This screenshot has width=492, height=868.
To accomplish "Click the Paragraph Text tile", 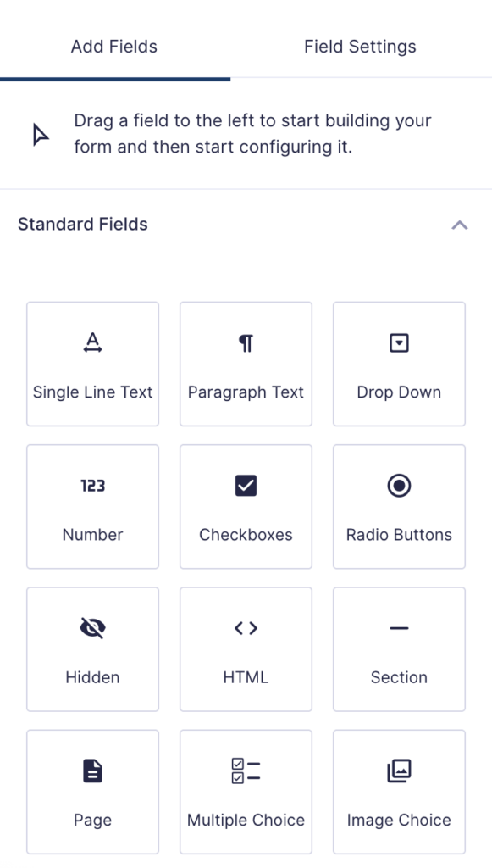I will pos(246,363).
